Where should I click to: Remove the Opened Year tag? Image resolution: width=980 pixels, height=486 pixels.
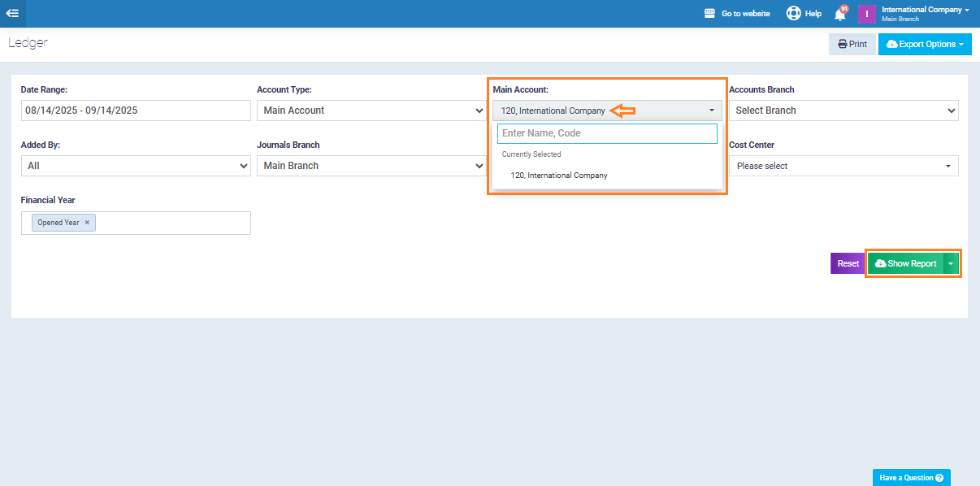[x=87, y=223]
